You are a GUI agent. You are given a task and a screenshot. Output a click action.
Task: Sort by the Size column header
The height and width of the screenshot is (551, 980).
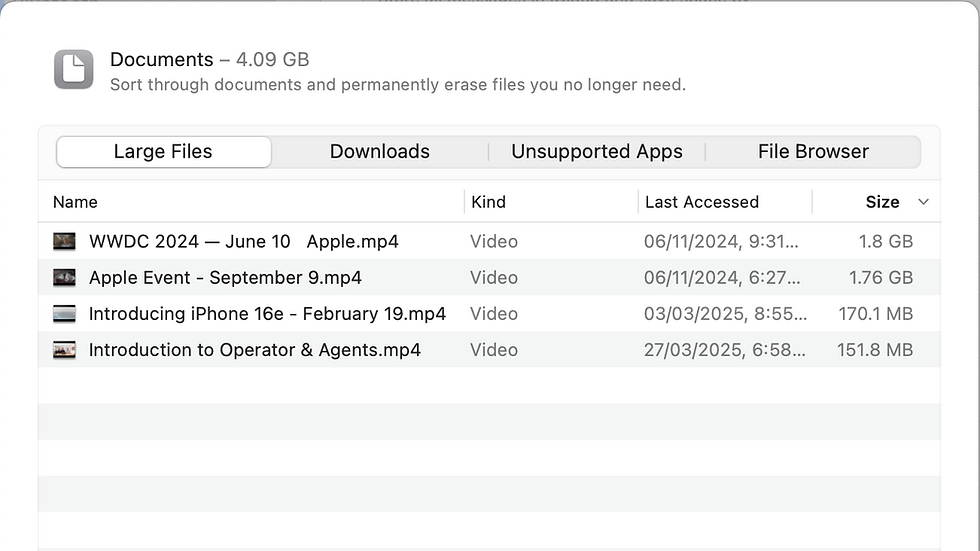coord(882,202)
